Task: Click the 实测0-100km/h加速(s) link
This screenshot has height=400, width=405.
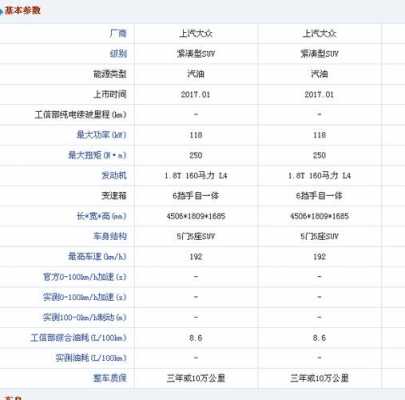Action: [x=85, y=297]
